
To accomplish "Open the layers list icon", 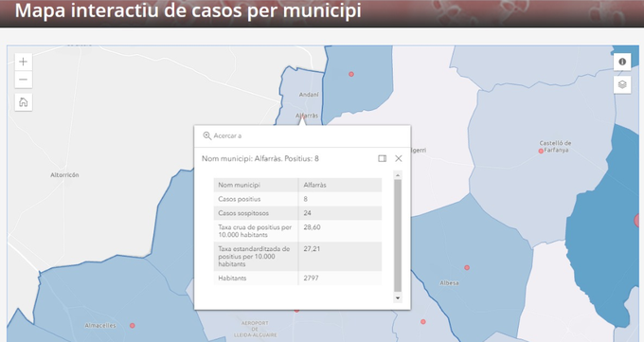I will point(622,84).
